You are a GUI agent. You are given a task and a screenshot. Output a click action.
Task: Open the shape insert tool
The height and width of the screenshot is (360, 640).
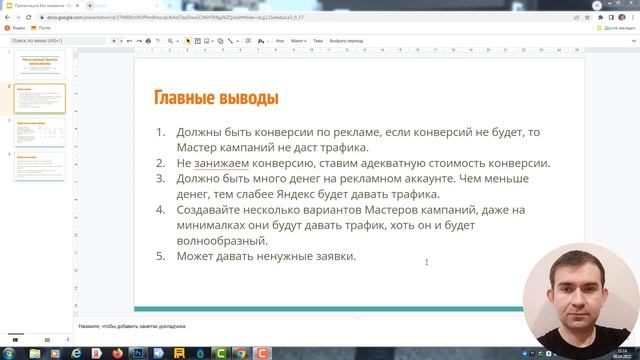click(220, 41)
